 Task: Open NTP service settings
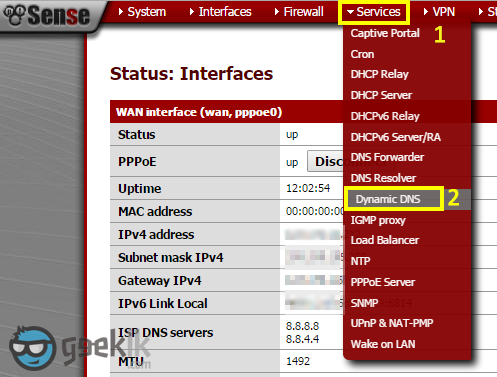360,261
